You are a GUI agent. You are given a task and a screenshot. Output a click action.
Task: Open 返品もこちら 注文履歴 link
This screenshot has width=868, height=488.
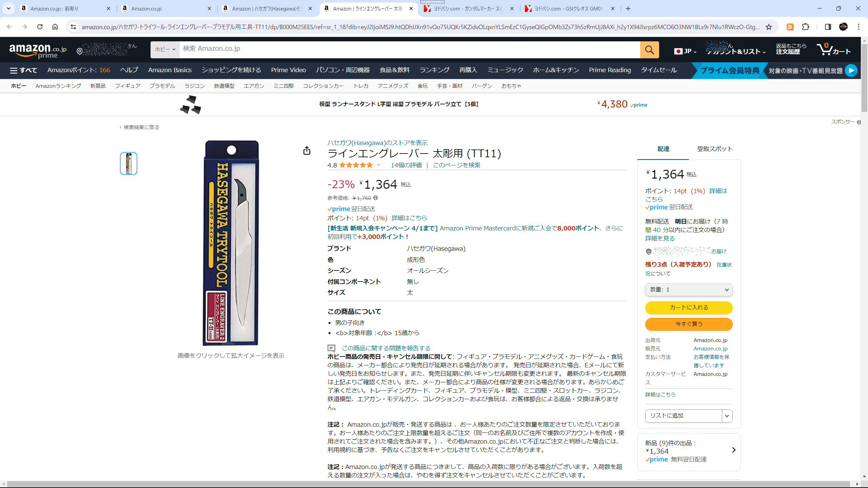(x=791, y=49)
